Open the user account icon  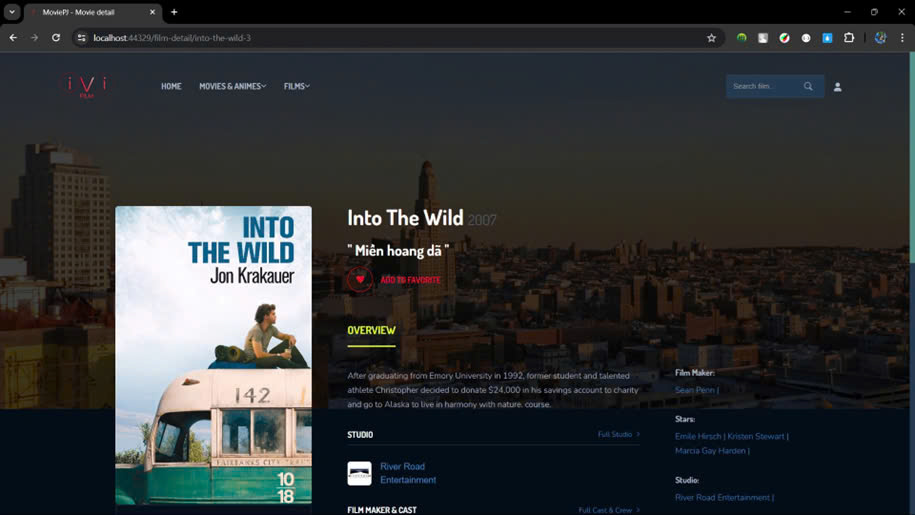point(837,87)
